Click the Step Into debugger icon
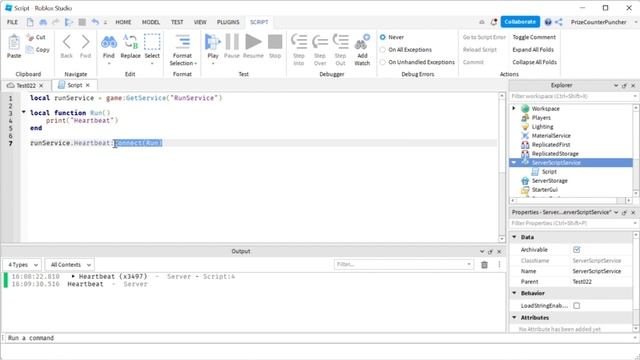The image size is (640, 360). click(x=299, y=42)
